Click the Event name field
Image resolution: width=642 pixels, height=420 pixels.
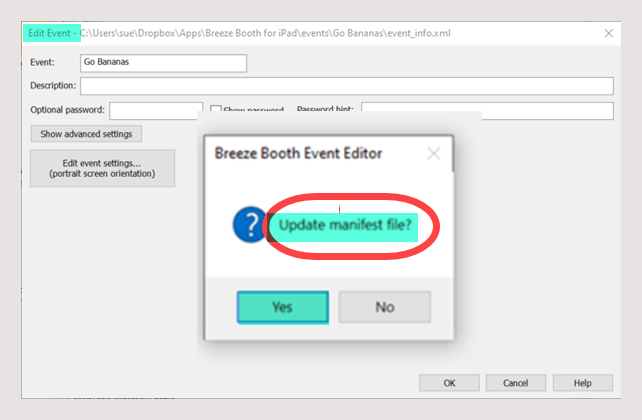[163, 63]
